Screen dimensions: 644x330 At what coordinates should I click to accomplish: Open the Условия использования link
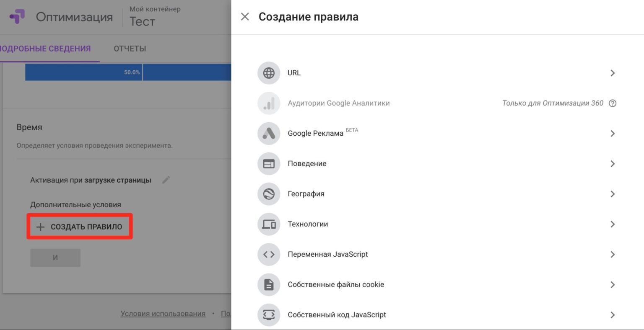coord(163,313)
